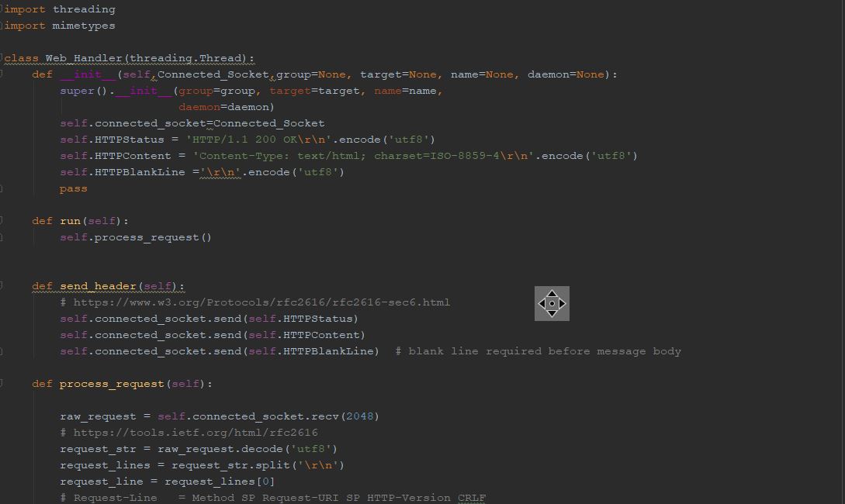Viewport: 845px width, 504px height.
Task: Click the 2048 recv buffer argument
Action: [359, 416]
